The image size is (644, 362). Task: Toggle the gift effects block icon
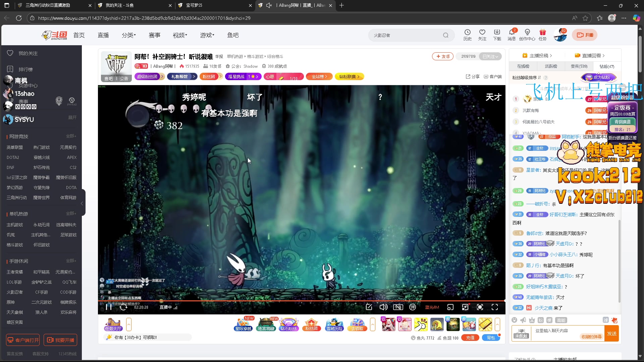(x=614, y=320)
